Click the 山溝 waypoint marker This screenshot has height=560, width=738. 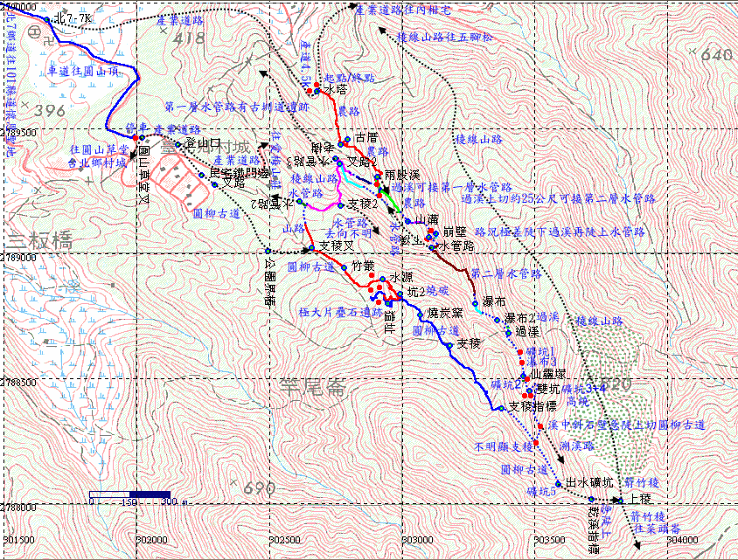click(407, 221)
